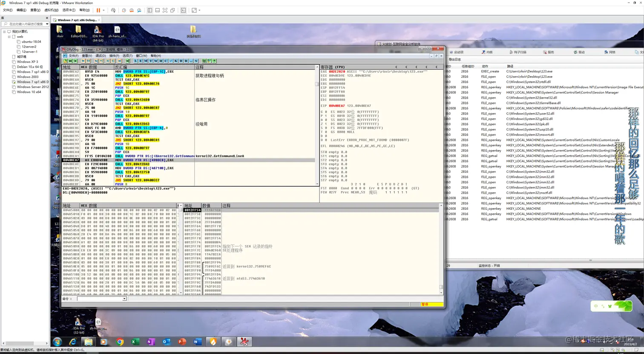Switch to 钩子扫描 tab in security tool
Image resolution: width=644 pixels, height=354 pixels.
(x=518, y=52)
